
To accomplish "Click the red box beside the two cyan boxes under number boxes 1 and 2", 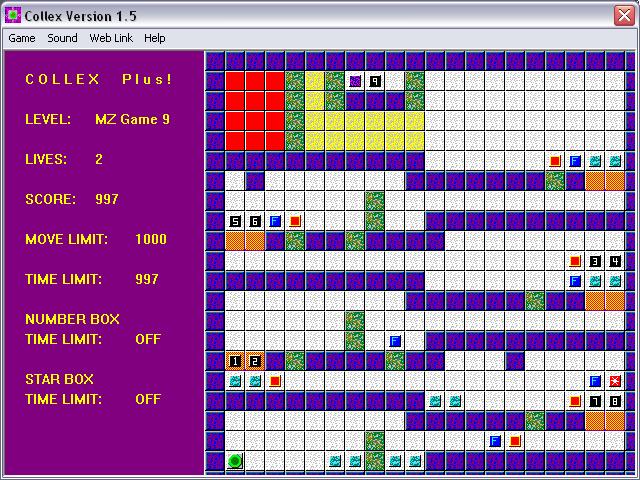I will [275, 381].
